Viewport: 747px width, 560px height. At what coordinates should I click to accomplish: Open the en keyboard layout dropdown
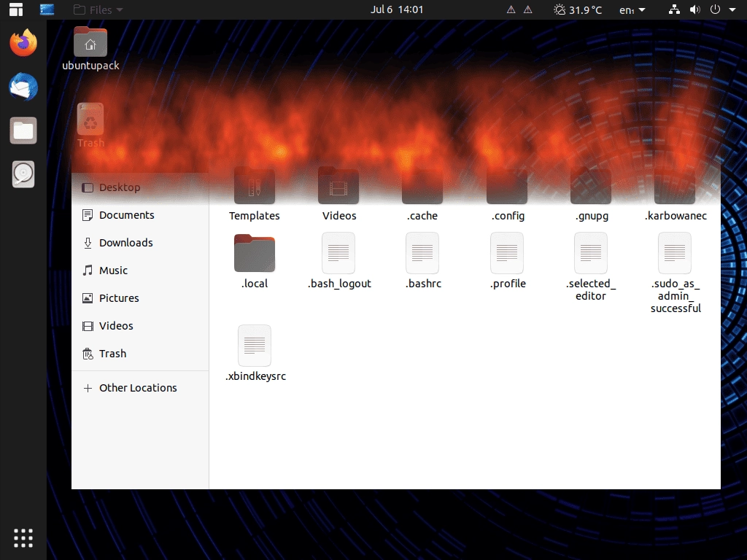pos(632,9)
